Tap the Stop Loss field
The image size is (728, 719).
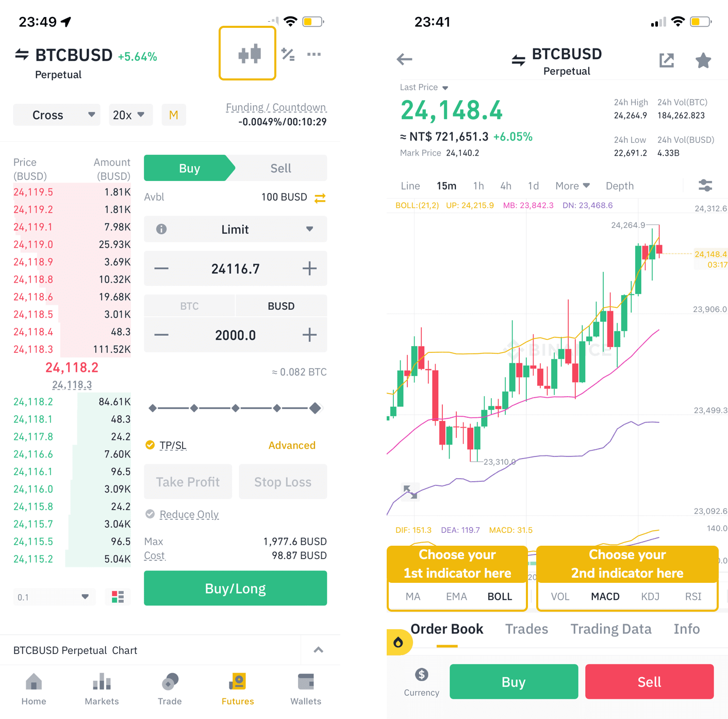click(x=283, y=482)
